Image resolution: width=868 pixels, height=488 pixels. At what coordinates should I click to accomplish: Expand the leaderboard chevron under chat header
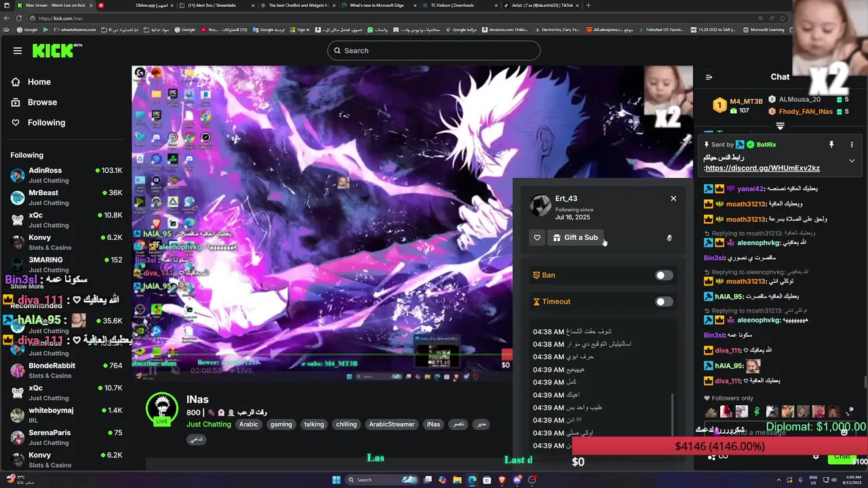pyautogui.click(x=780, y=126)
